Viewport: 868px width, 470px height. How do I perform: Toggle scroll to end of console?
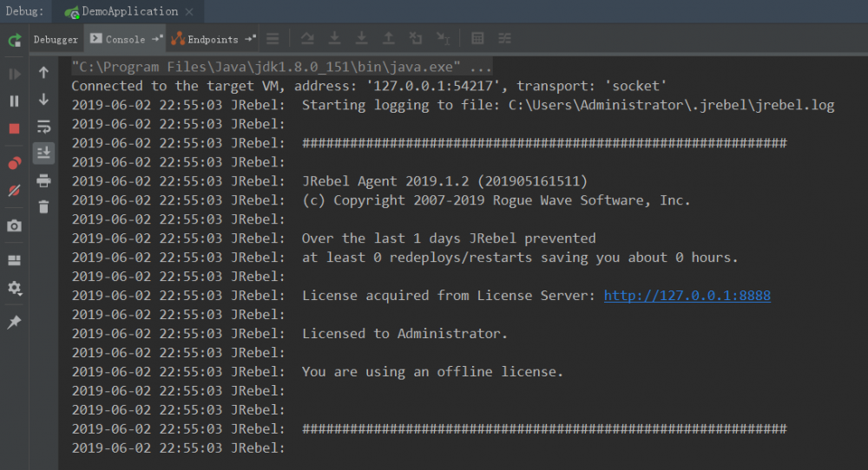pyautogui.click(x=43, y=153)
